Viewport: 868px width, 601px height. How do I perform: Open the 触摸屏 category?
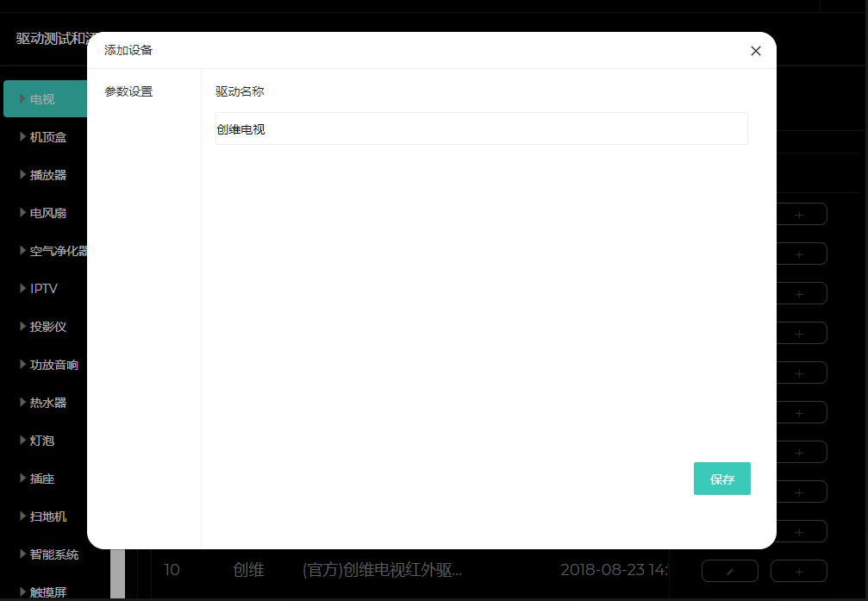coord(48,592)
